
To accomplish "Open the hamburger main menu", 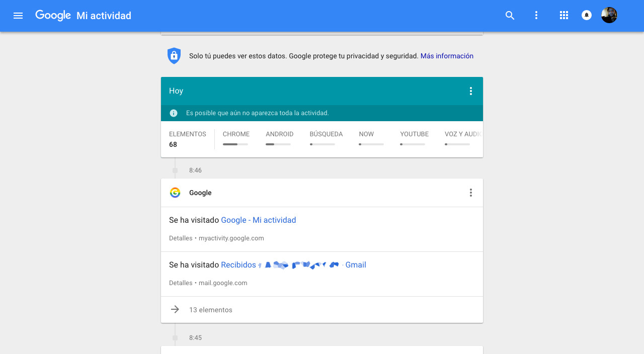I will point(18,16).
